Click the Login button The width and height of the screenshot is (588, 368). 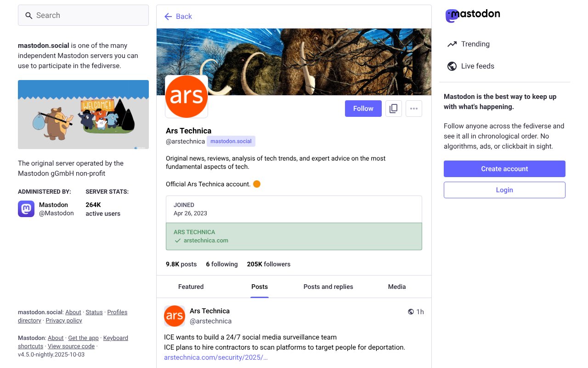coord(504,190)
